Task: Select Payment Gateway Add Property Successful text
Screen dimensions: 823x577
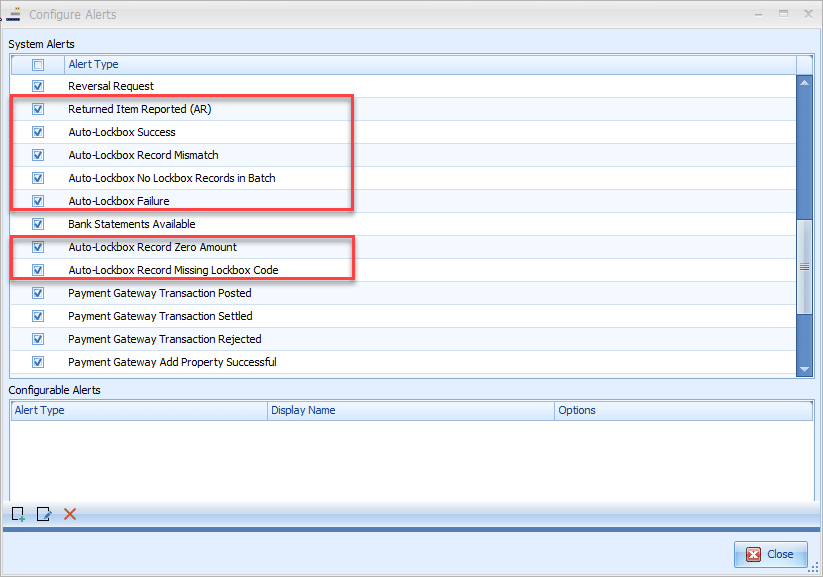Action: (x=172, y=362)
